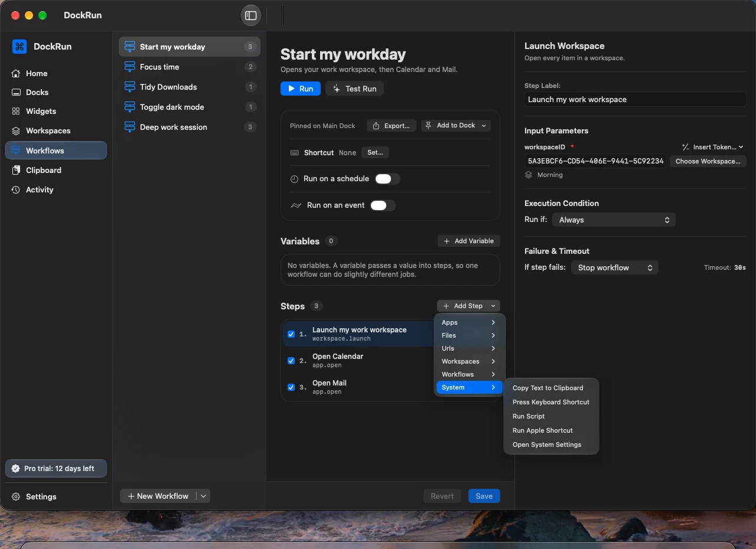Expand the Files submenu
The image size is (756, 549).
[x=469, y=335]
